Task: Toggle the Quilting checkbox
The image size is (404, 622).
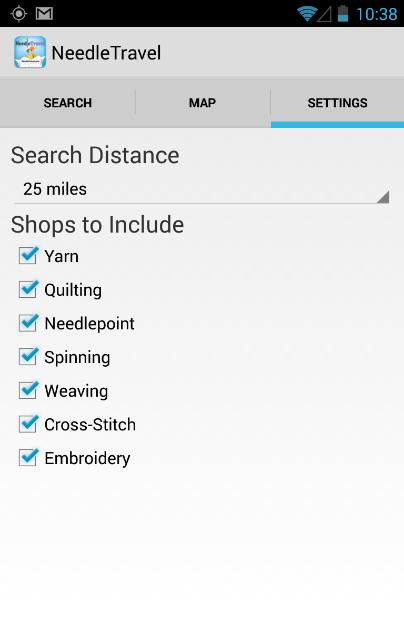Action: click(x=29, y=289)
